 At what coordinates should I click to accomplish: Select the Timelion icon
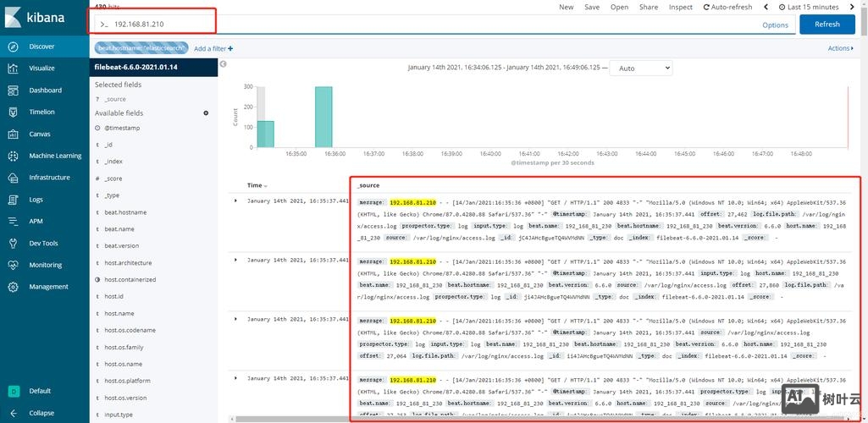coord(14,112)
